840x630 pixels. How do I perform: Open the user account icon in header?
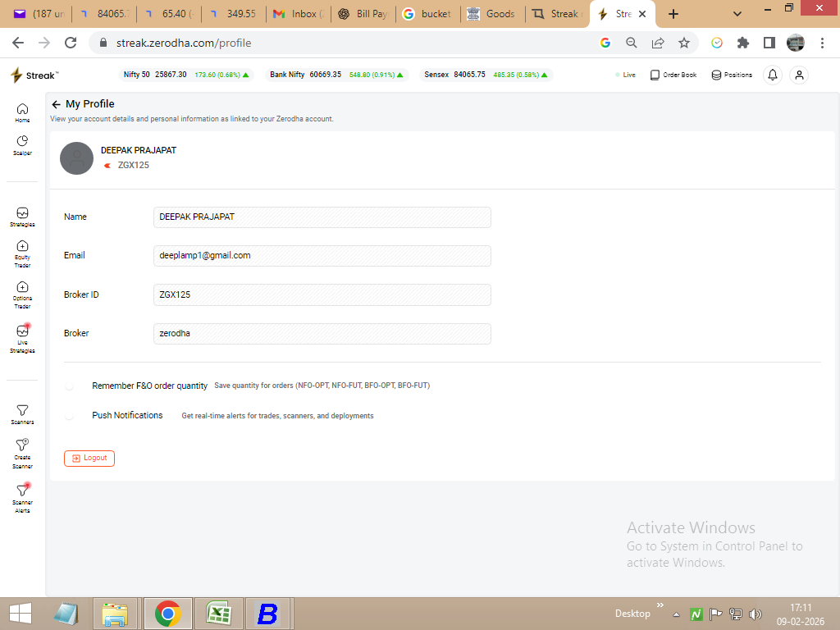tap(799, 75)
